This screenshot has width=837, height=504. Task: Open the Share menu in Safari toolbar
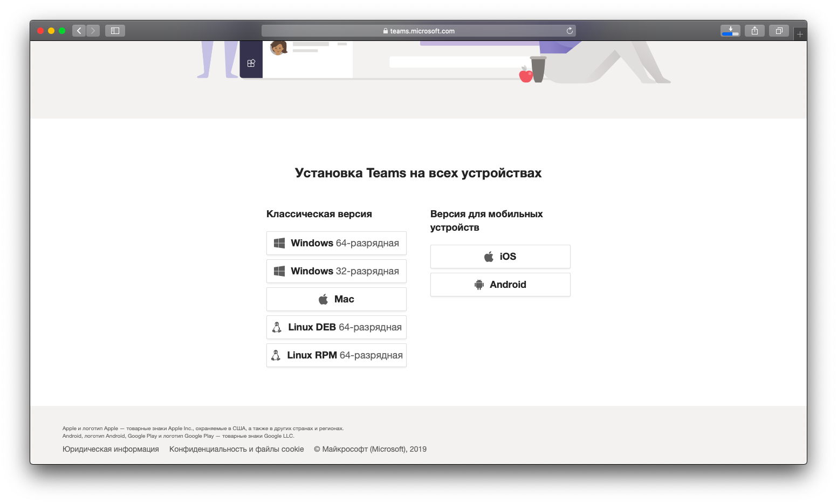click(754, 31)
